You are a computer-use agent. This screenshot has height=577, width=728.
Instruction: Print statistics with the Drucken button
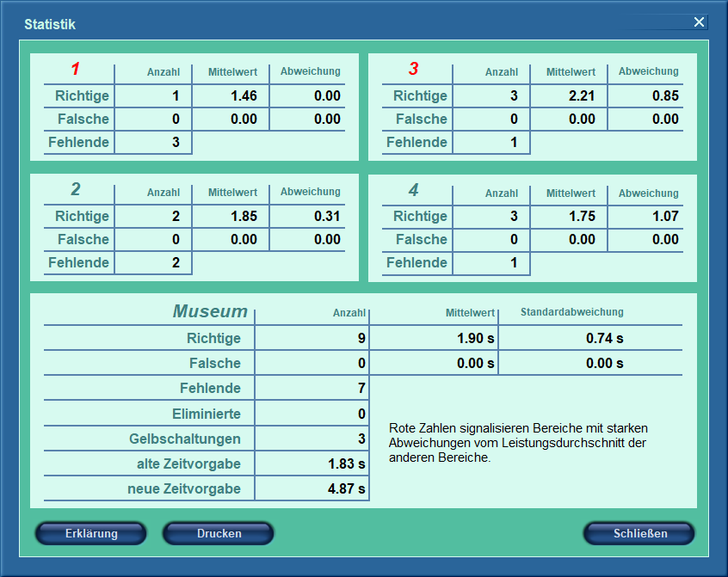(219, 533)
